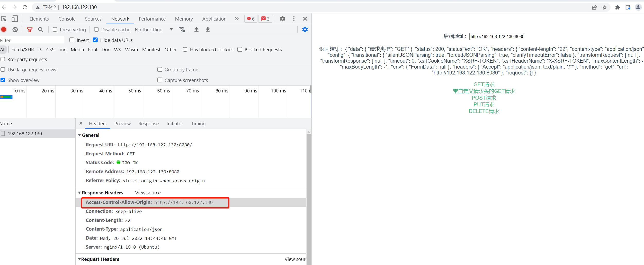Image resolution: width=644 pixels, height=265 pixels.
Task: Click the 后端地址 input field
Action: (x=496, y=36)
